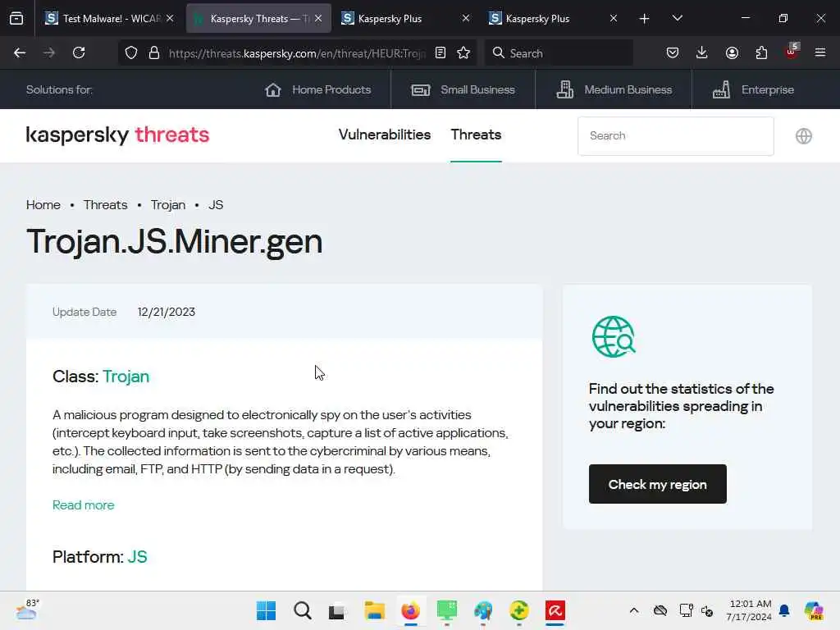Expand the list all tabs dropdown
This screenshot has height=630, width=840.
678,18
